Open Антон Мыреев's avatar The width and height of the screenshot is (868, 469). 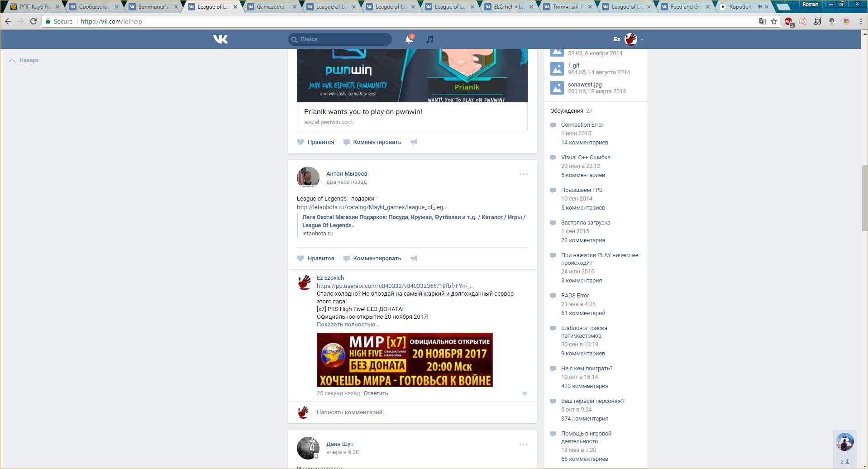pyautogui.click(x=308, y=177)
